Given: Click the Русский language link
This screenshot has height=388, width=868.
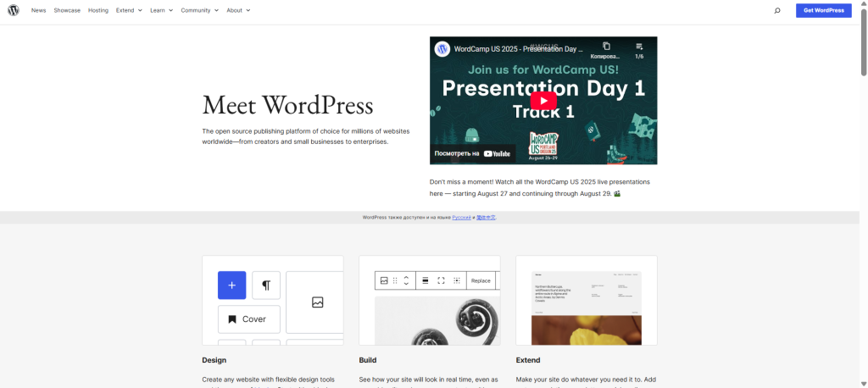Looking at the screenshot, I should point(461,218).
